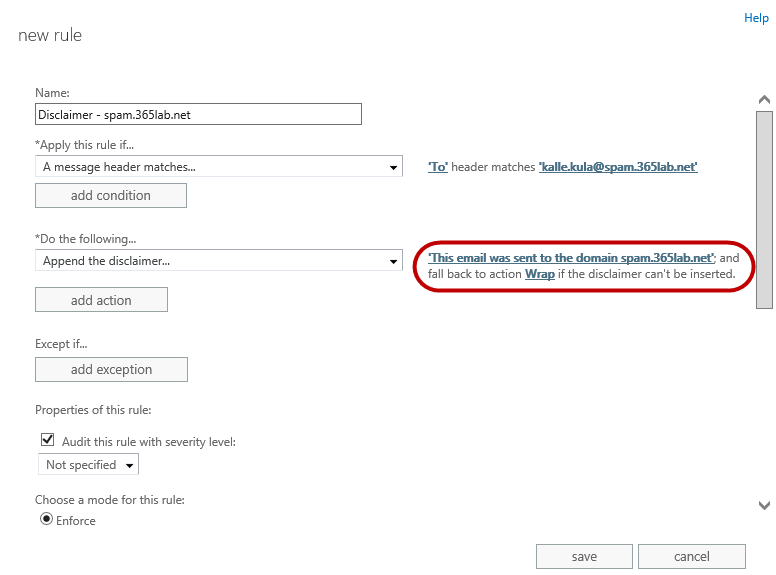Screen dimensions: 776x575
Task: Expand the 'Do the following' action dropdown
Action: click(x=218, y=261)
